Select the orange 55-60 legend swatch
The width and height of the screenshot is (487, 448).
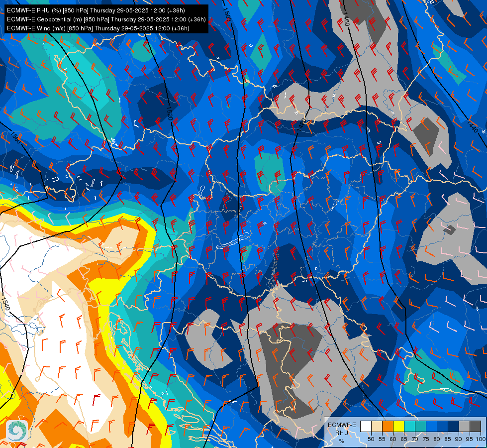[388, 426]
